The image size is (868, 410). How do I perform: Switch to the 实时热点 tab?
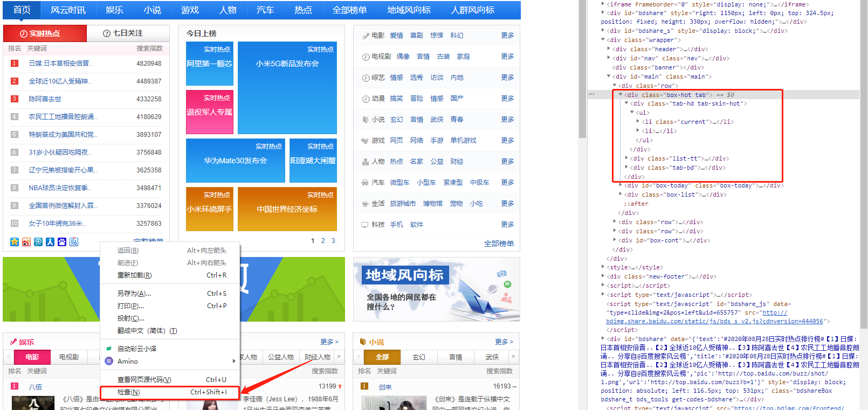point(45,33)
